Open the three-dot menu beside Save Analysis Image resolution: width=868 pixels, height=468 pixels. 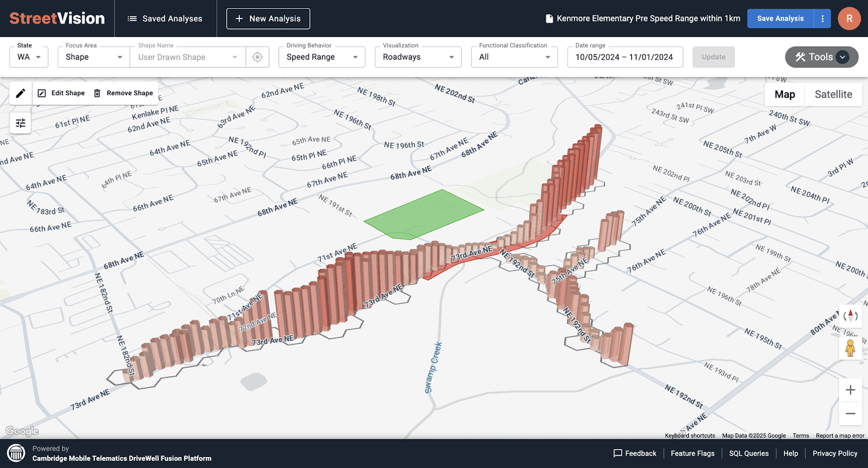822,18
